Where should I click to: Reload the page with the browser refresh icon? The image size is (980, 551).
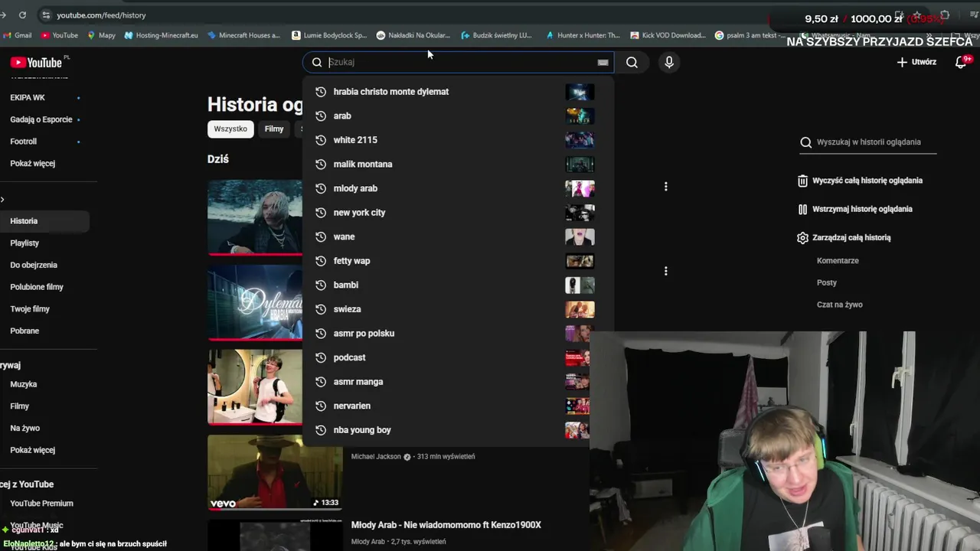(22, 15)
